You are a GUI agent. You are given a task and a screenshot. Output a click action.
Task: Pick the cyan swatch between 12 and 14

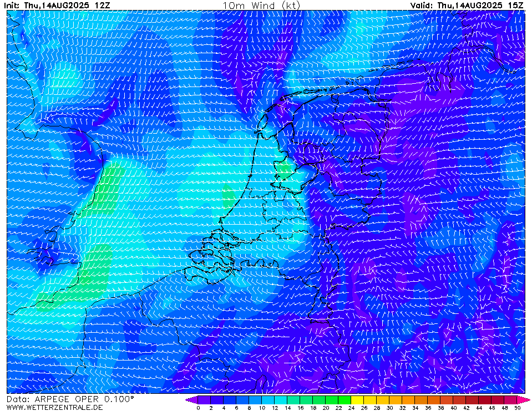(281, 400)
